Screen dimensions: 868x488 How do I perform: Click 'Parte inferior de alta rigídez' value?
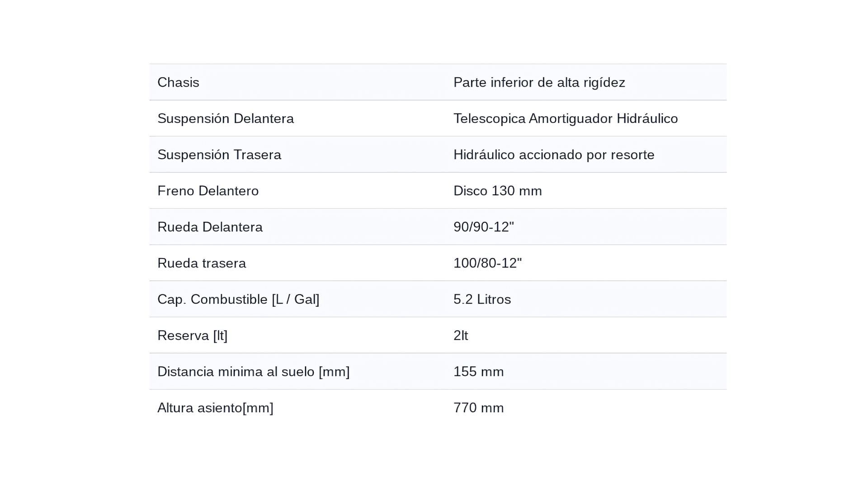[x=539, y=82]
